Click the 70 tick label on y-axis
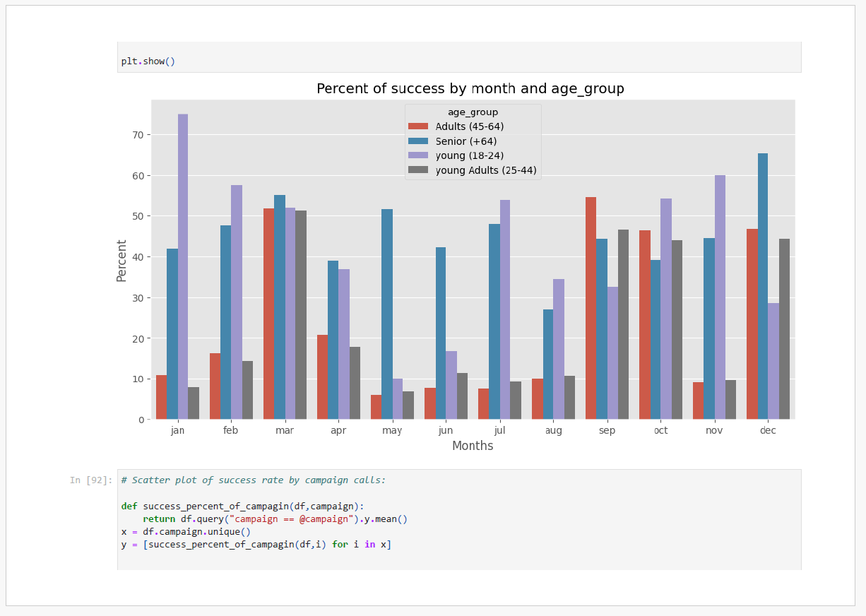 (137, 135)
